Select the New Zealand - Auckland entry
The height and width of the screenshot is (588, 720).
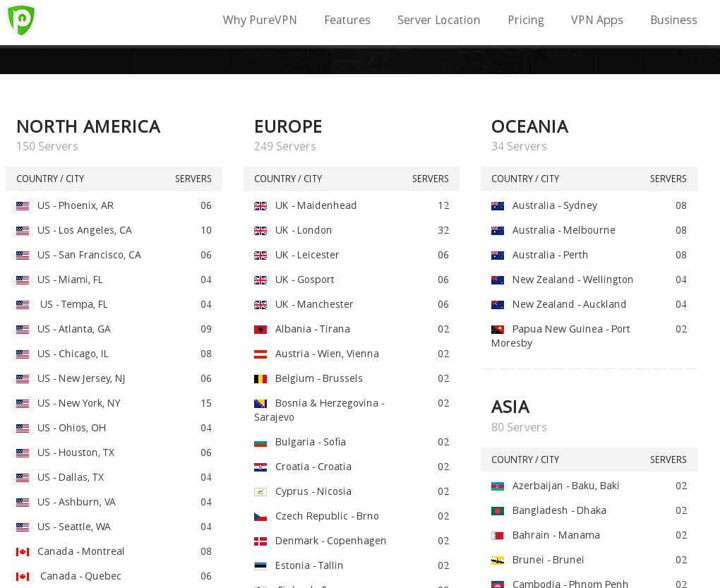pyautogui.click(x=570, y=305)
